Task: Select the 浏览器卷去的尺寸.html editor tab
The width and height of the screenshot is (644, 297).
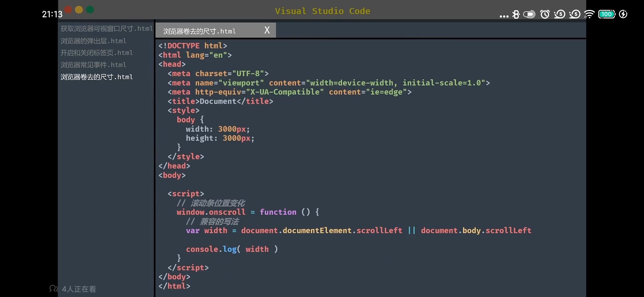Action: click(200, 31)
